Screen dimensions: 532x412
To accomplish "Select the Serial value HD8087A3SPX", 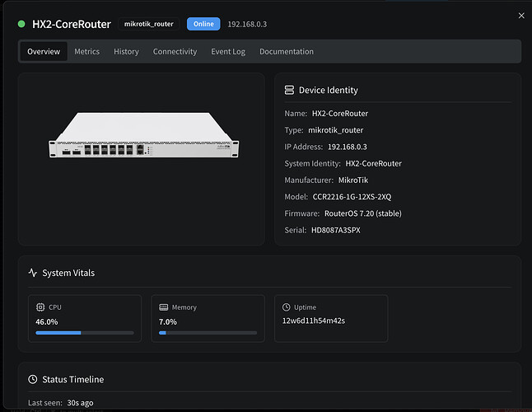I will point(336,230).
